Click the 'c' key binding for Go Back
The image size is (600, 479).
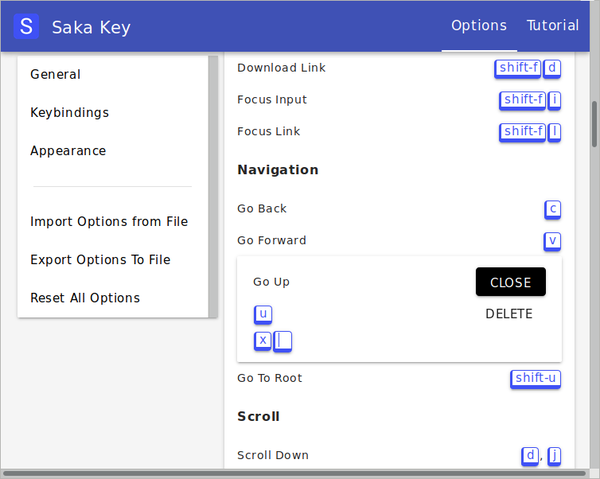pos(553,209)
